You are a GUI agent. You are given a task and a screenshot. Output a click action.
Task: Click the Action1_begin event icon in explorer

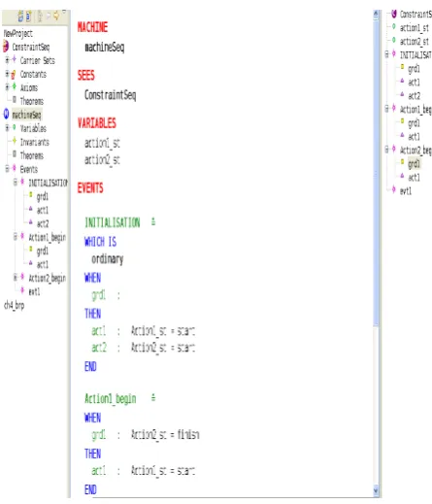(x=22, y=236)
